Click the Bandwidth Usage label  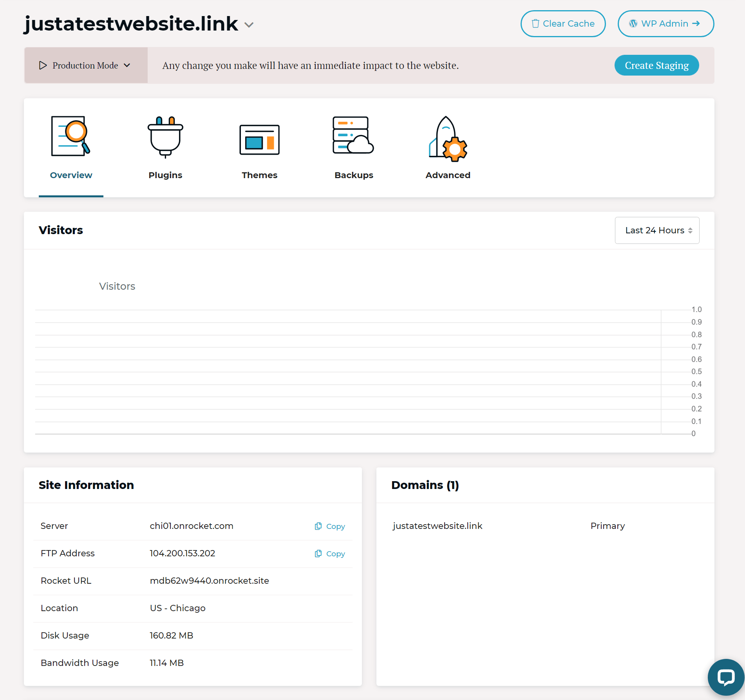(80, 663)
